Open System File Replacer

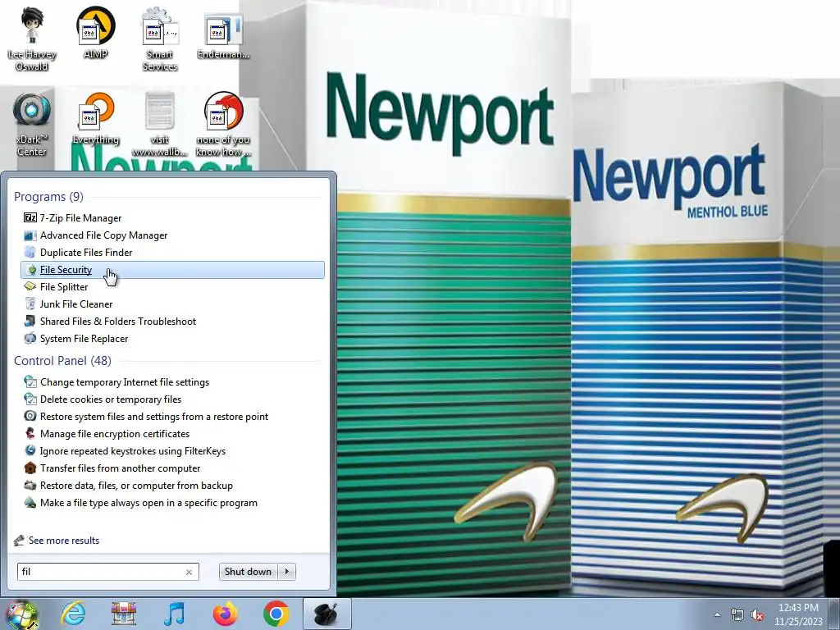click(172, 339)
